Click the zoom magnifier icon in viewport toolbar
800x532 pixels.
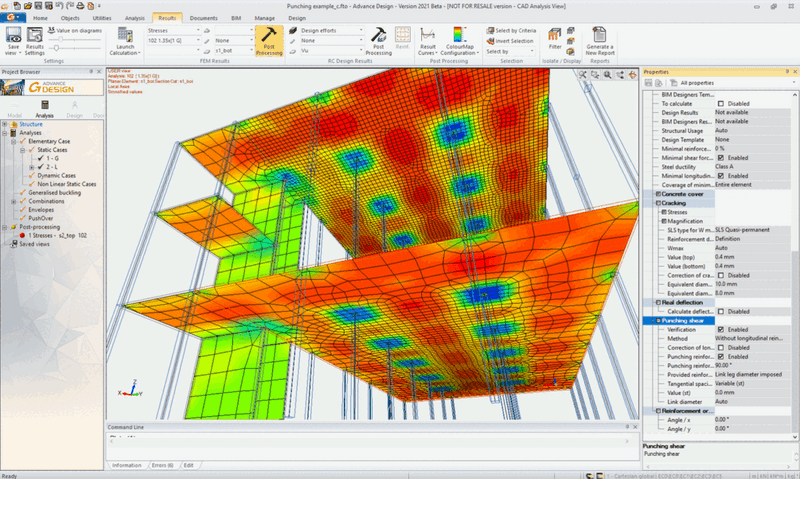coord(608,75)
